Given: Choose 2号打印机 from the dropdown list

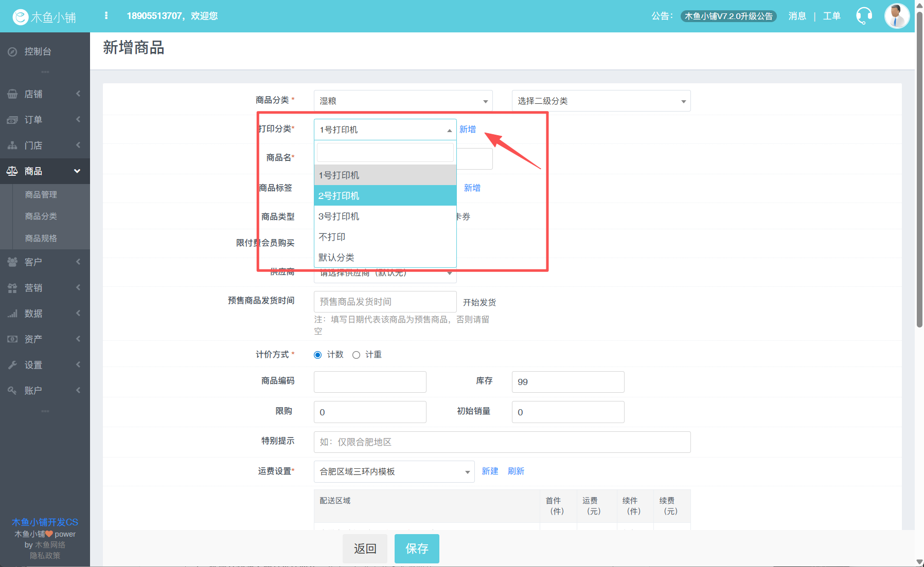Looking at the screenshot, I should point(385,196).
